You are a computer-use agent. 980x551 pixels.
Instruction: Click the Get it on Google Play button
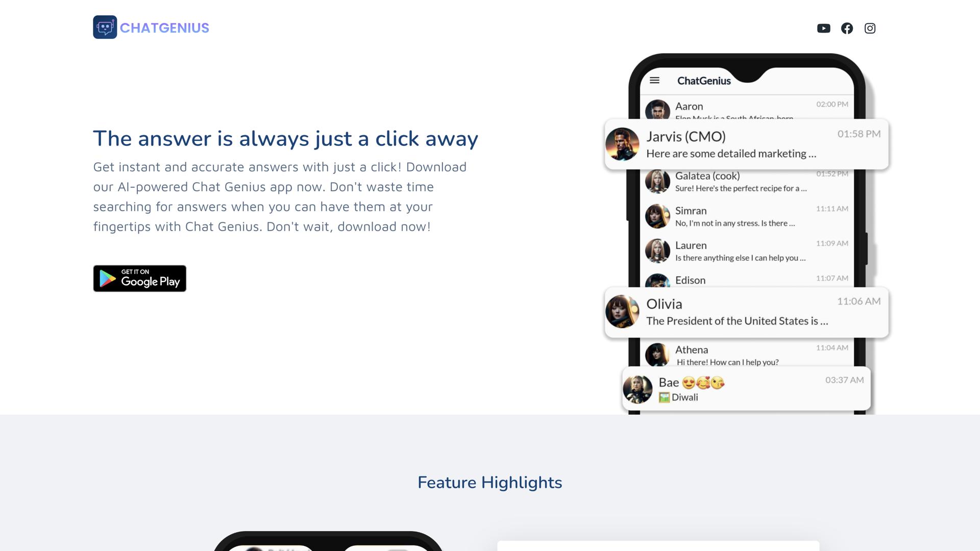pos(139,279)
